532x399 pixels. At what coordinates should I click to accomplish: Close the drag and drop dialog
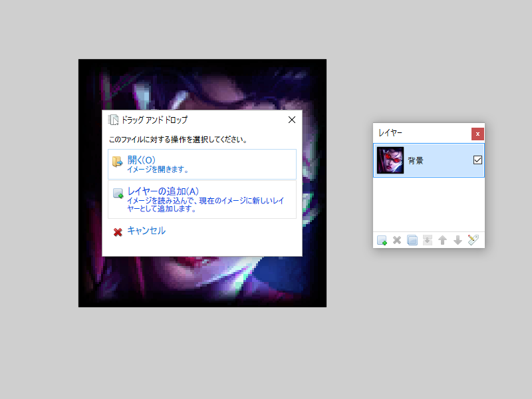292,120
